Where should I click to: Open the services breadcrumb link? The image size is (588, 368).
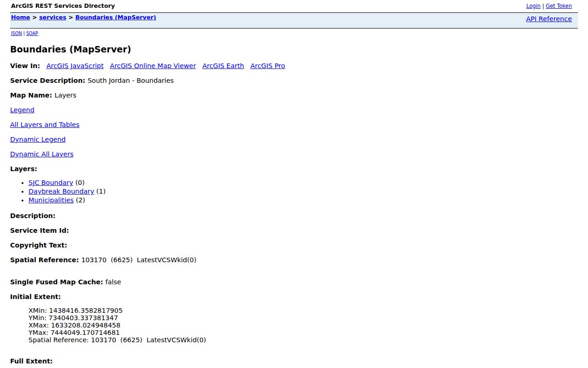pyautogui.click(x=53, y=17)
